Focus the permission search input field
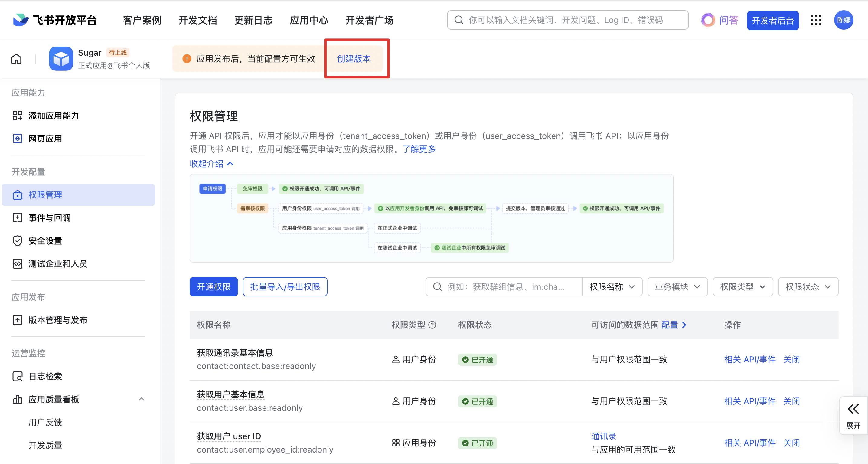This screenshot has width=868, height=464. click(x=504, y=287)
